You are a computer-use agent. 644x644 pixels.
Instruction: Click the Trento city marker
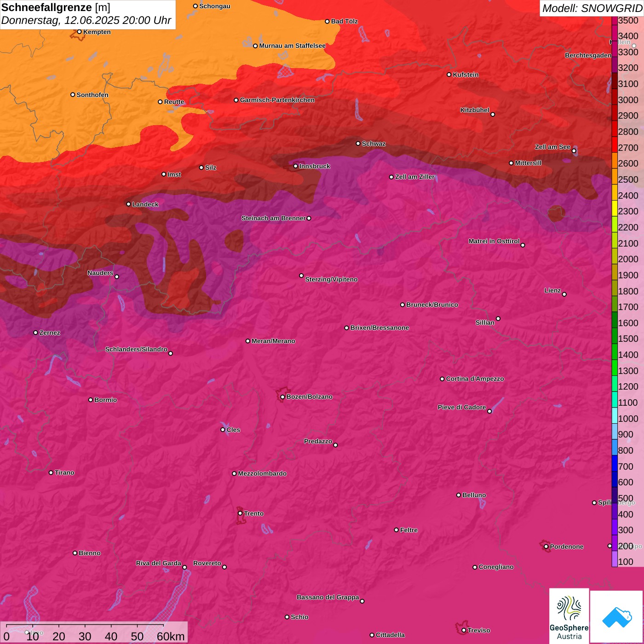240,513
